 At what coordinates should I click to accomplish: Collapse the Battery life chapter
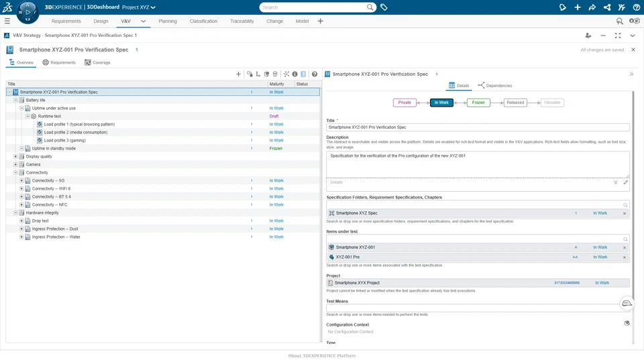click(15, 100)
